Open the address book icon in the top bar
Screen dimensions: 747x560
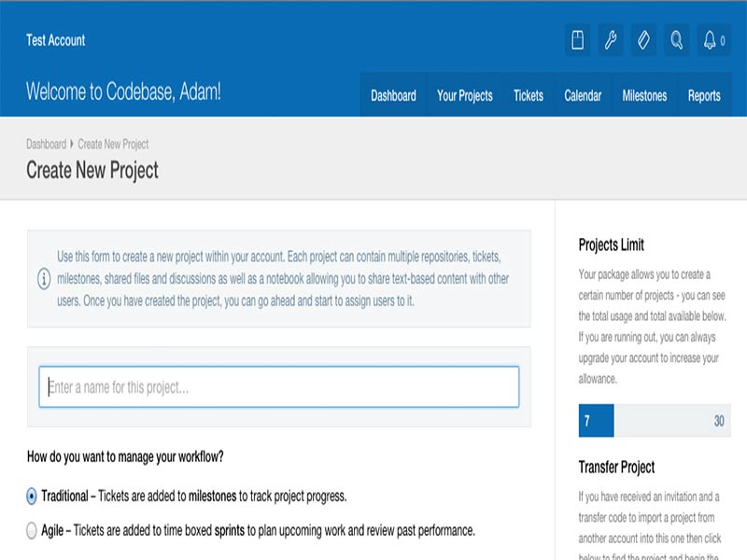coord(578,37)
